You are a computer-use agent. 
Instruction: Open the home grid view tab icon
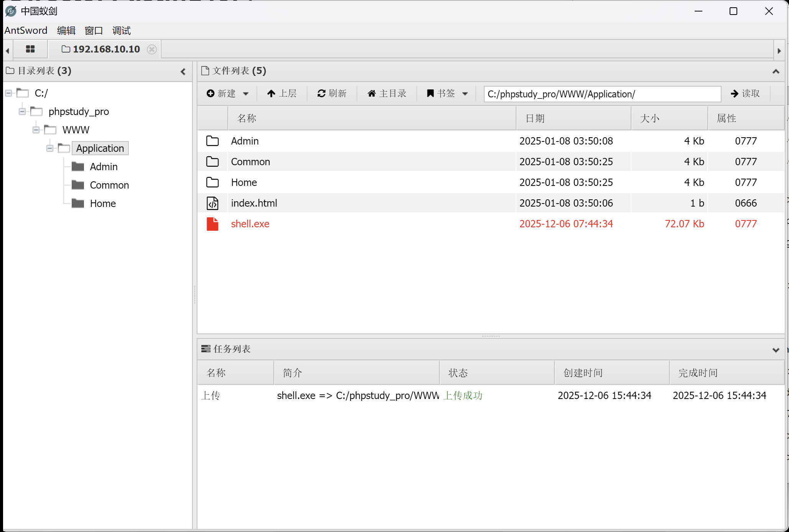[x=30, y=49]
